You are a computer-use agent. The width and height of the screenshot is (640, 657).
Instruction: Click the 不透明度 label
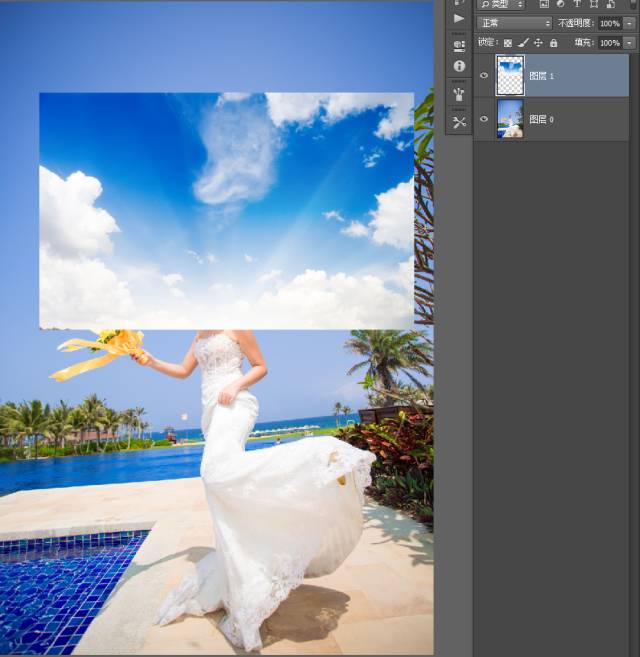click(x=576, y=23)
